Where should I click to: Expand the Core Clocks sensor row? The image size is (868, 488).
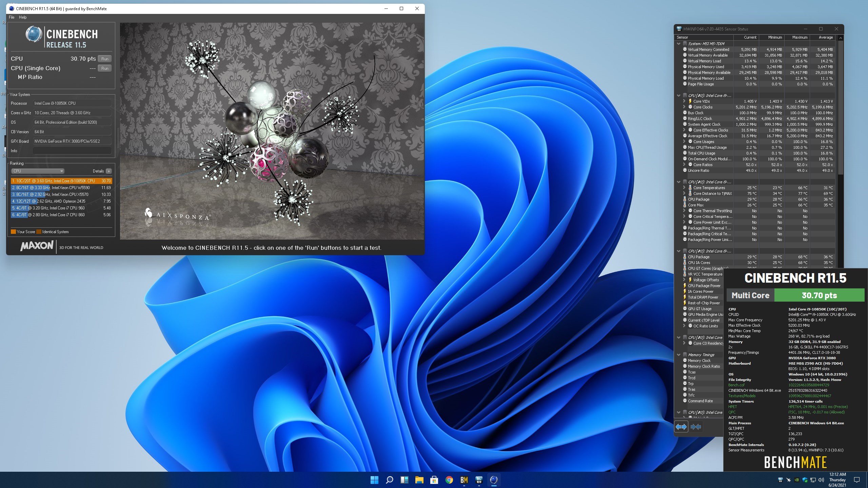click(684, 107)
